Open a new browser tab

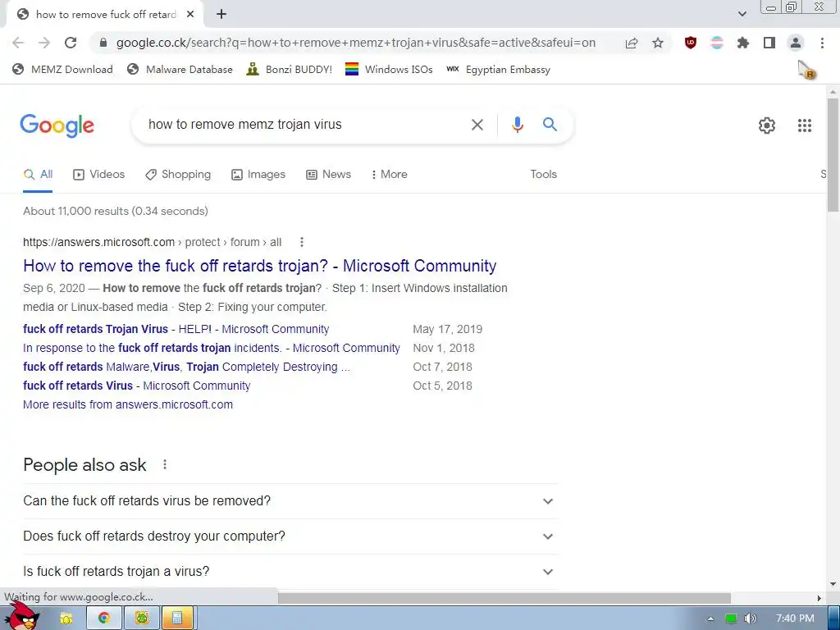tap(221, 15)
